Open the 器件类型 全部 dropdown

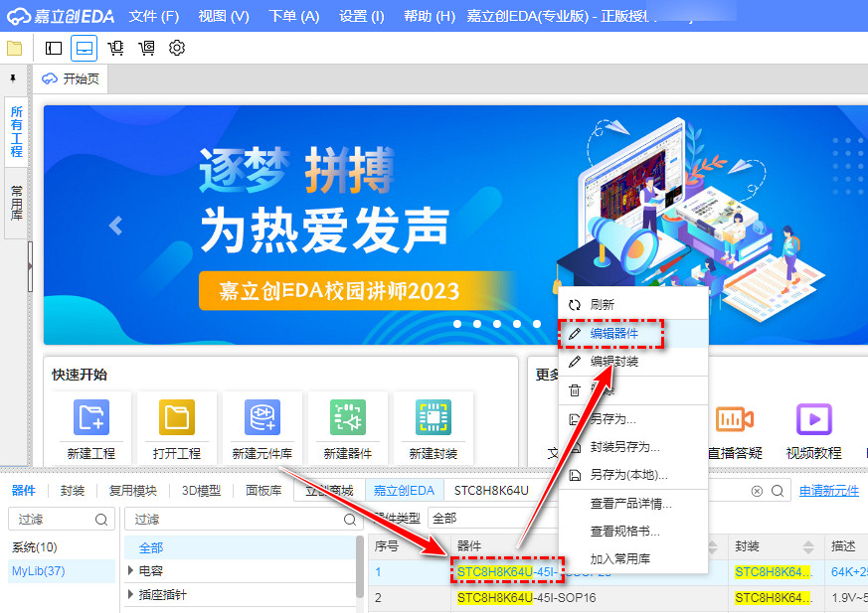(495, 519)
